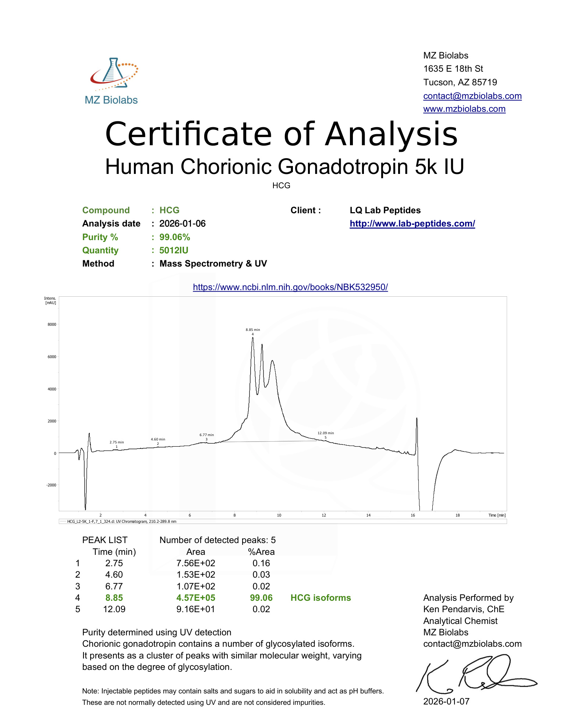Image resolution: width=563 pixels, height=728 pixels.
Task: Click the handwritten signature
Action: 477,674
